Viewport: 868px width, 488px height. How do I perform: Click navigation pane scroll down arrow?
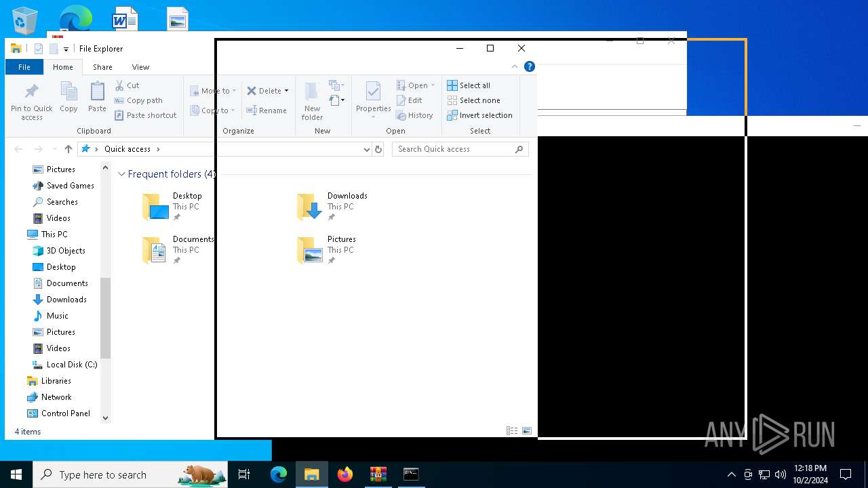coord(105,418)
